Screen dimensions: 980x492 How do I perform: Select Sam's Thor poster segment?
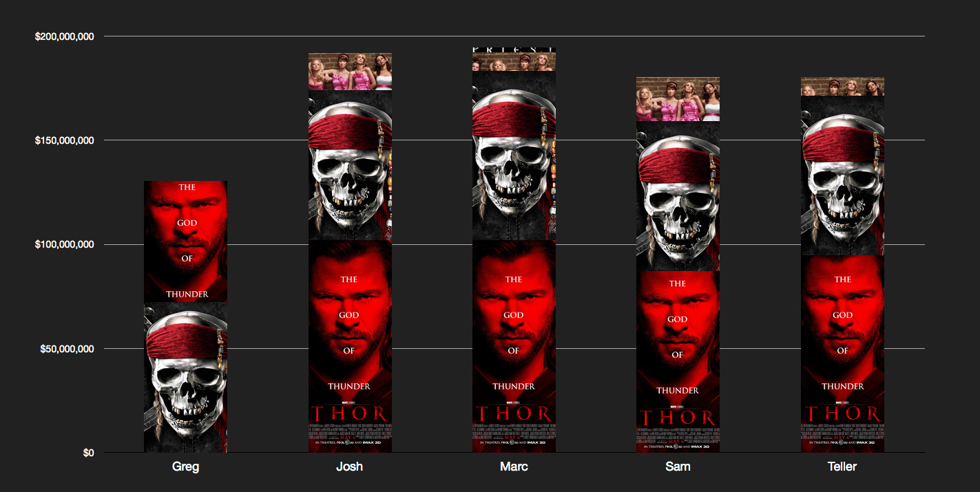pyautogui.click(x=678, y=362)
